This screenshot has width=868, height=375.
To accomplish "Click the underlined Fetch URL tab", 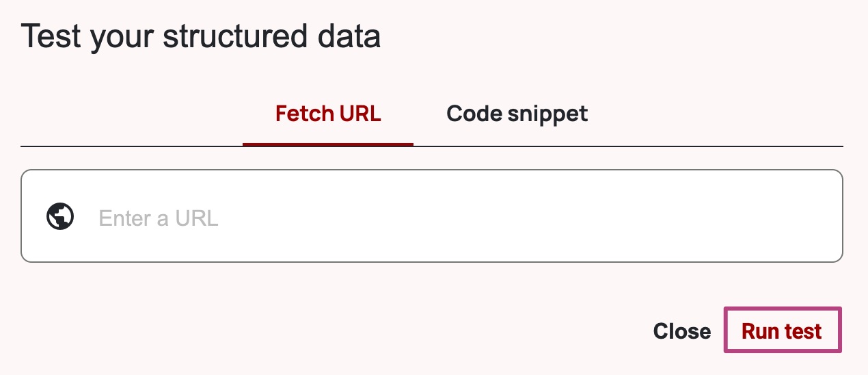I will click(x=328, y=114).
